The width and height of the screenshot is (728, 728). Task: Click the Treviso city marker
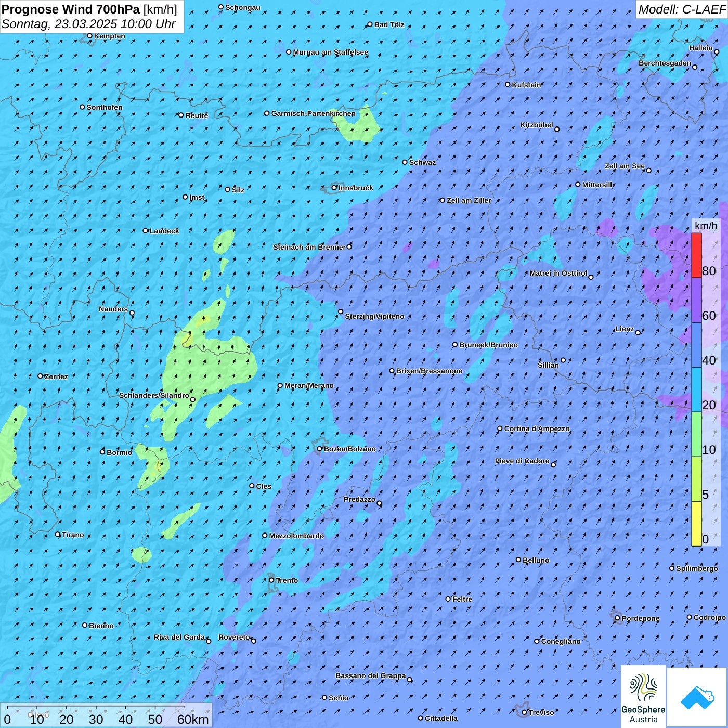coord(524,712)
